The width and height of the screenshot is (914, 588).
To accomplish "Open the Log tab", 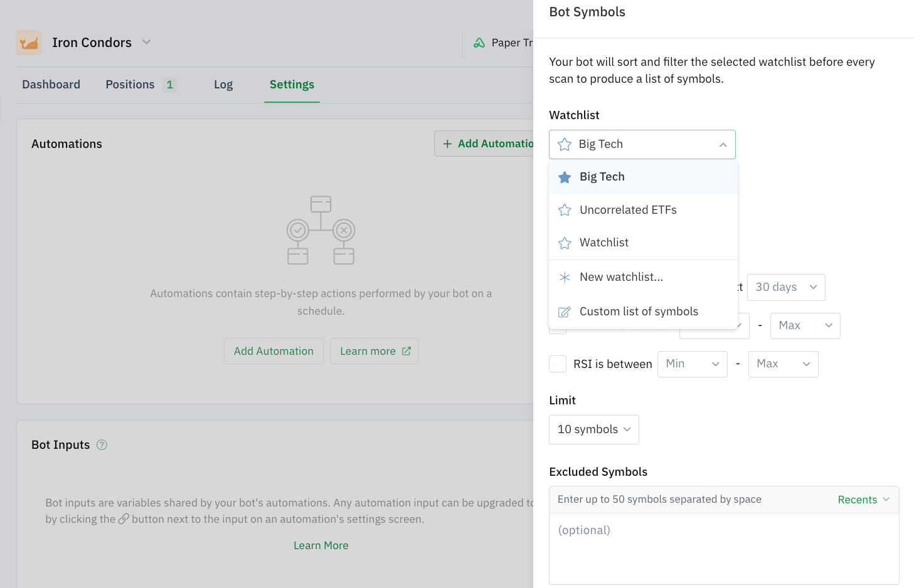I will pyautogui.click(x=223, y=84).
